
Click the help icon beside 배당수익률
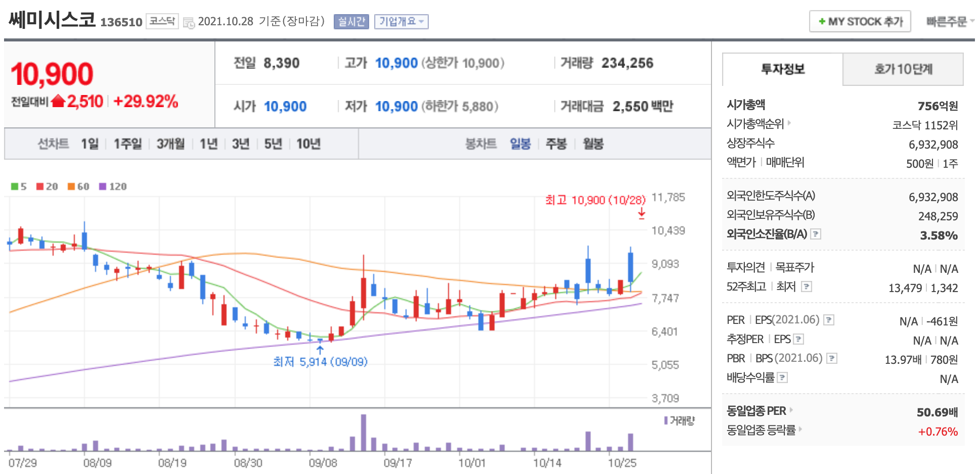[782, 377]
